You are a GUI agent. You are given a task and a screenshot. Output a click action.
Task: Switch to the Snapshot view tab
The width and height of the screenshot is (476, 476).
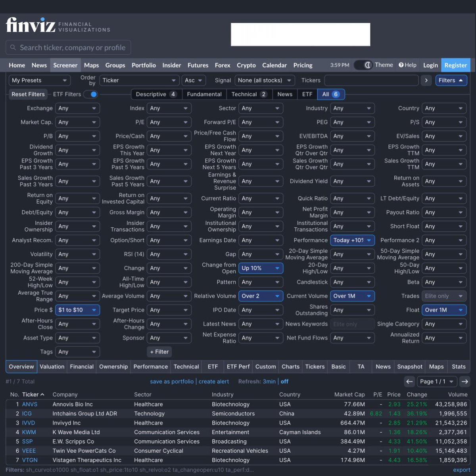(410, 367)
